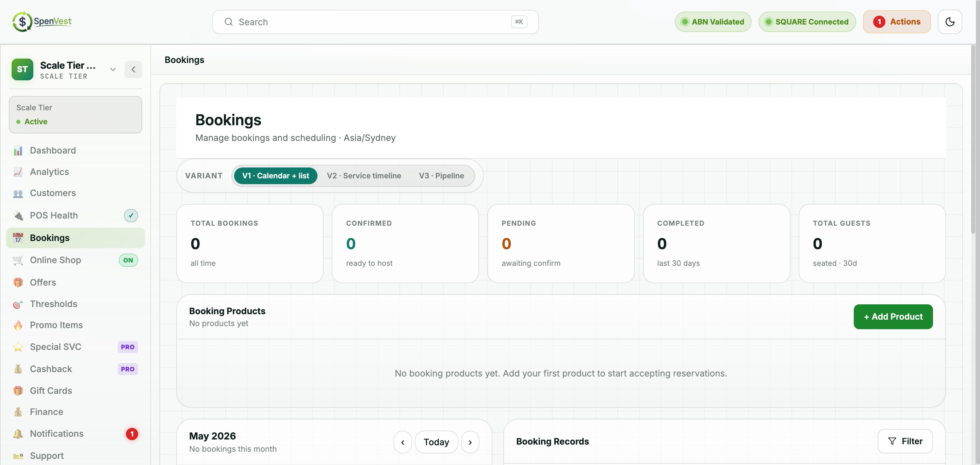
Task: Open the Actions button with alert
Action: pos(897,22)
